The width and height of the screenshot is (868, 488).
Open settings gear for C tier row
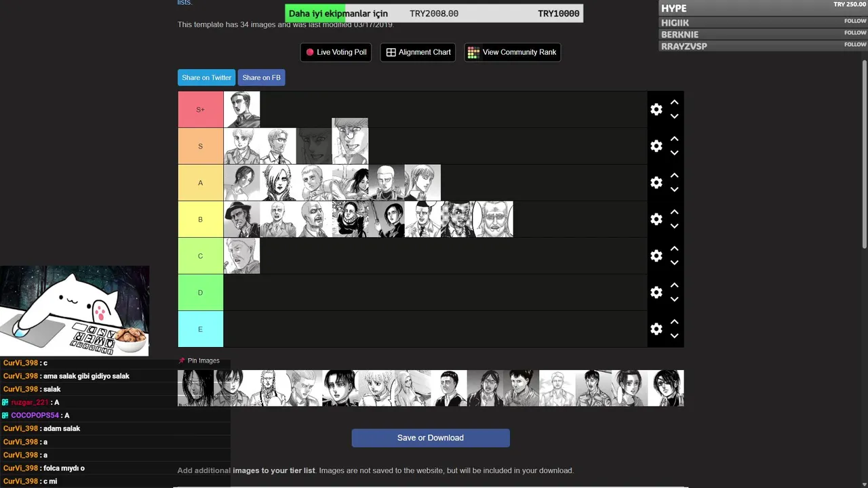656,256
